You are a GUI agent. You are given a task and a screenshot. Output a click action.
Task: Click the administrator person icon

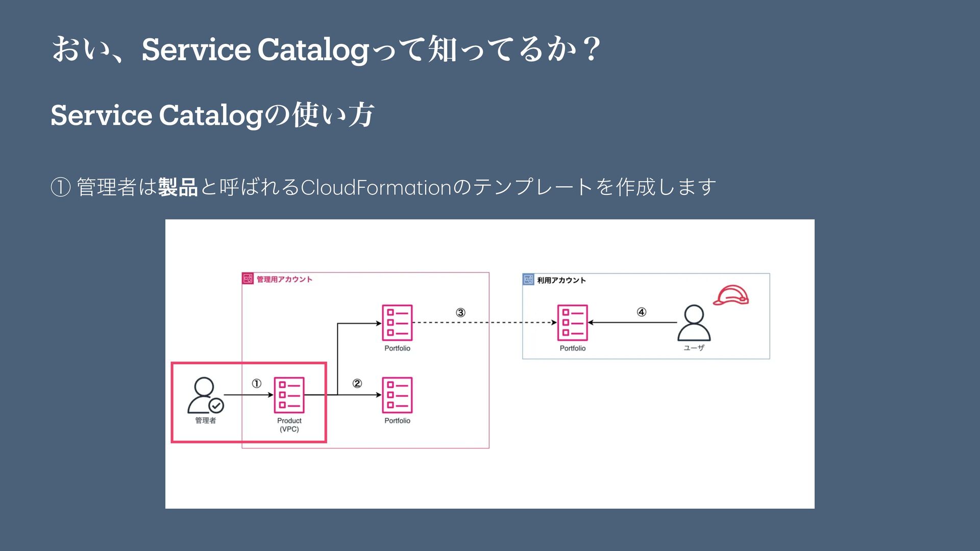tap(205, 395)
